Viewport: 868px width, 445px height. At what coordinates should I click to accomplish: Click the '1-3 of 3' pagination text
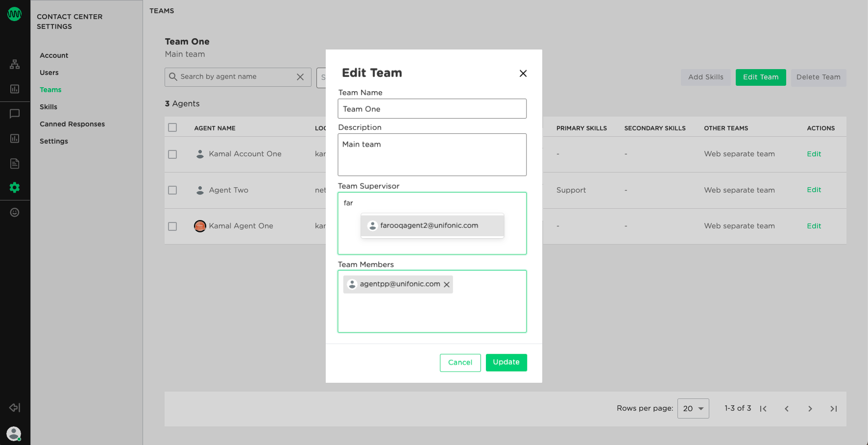pos(738,408)
